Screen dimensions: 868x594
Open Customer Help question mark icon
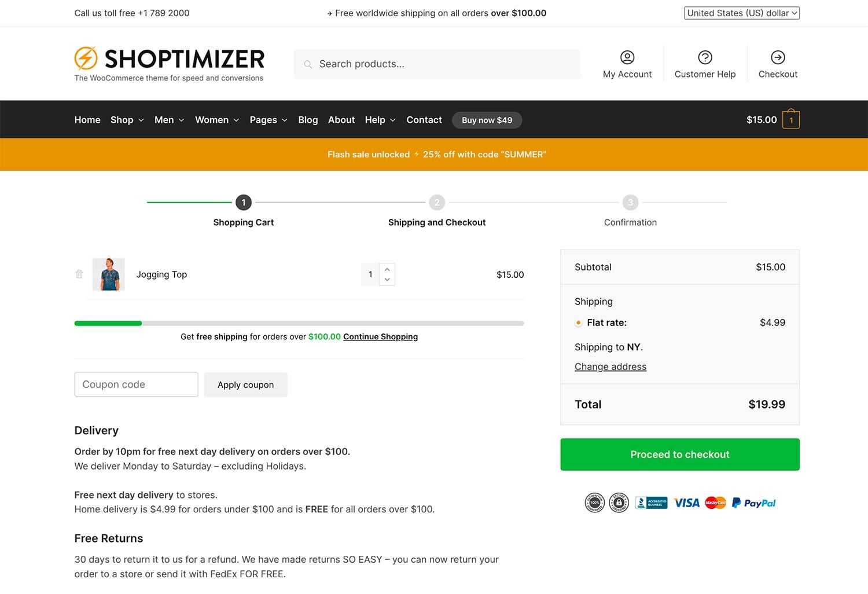tap(705, 57)
